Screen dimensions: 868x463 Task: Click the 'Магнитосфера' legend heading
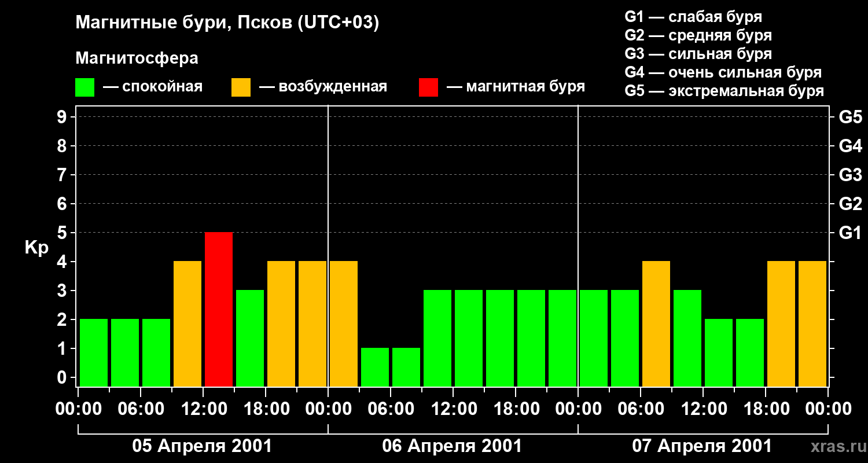click(137, 58)
